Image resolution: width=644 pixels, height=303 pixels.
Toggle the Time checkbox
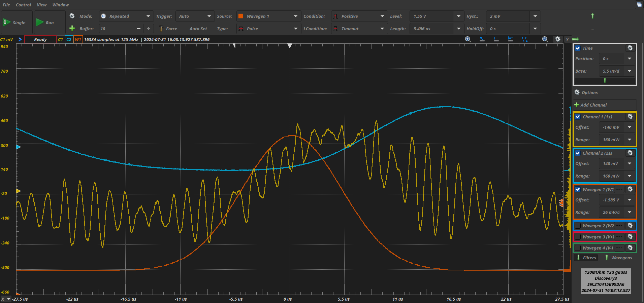578,48
